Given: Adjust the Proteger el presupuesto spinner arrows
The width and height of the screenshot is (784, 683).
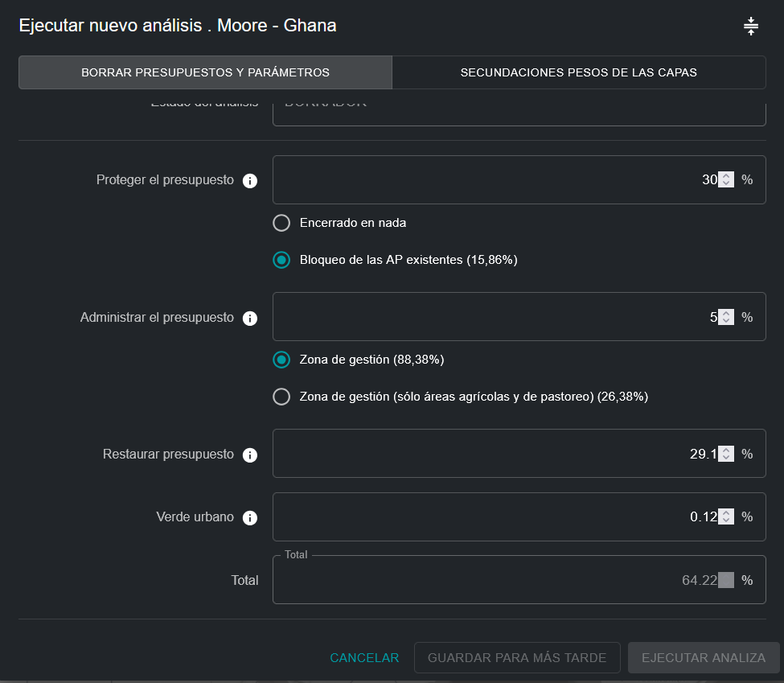Looking at the screenshot, I should pyautogui.click(x=726, y=180).
